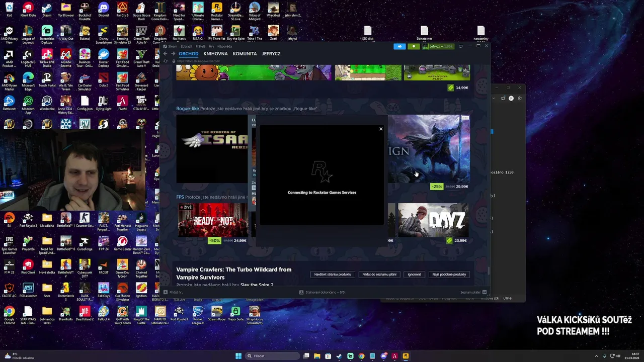Open Google Chrome desktop shortcut
The height and width of the screenshot is (362, 644).
pos(9,315)
